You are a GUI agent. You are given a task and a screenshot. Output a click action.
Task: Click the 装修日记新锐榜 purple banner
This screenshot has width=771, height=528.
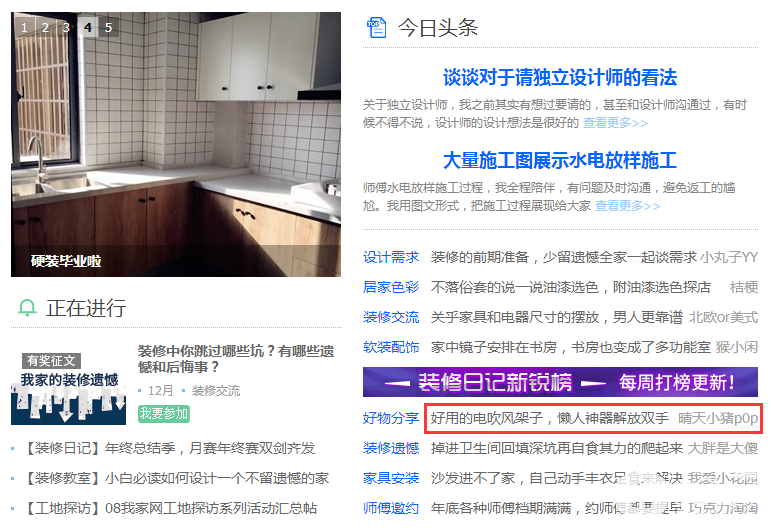point(560,382)
